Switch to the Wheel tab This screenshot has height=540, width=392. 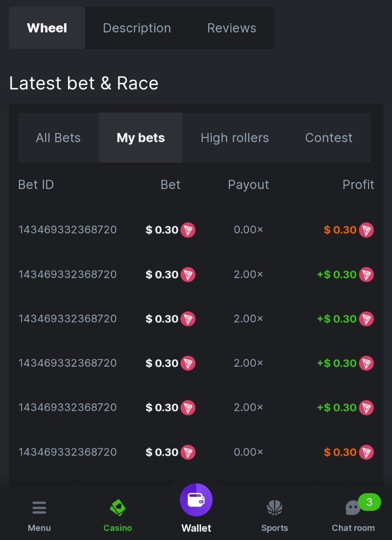tap(47, 28)
